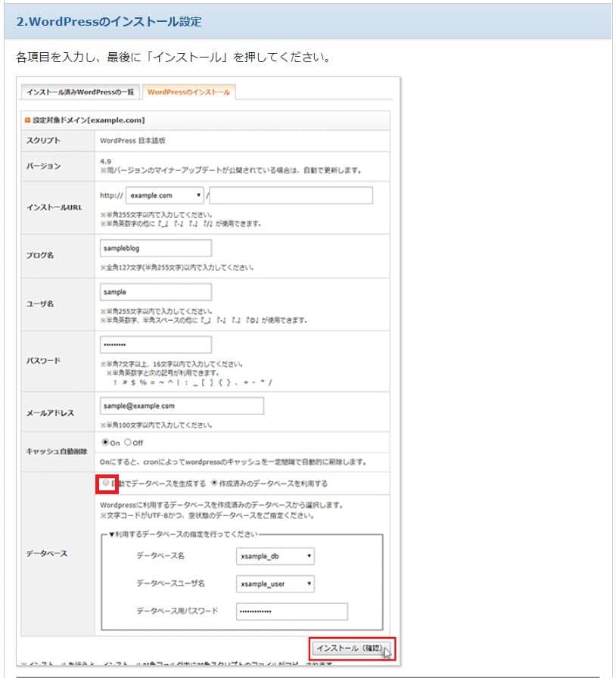Switch to インストール済みWordPressの一覧 tab
This screenshot has height=678, width=616.
coord(79,92)
